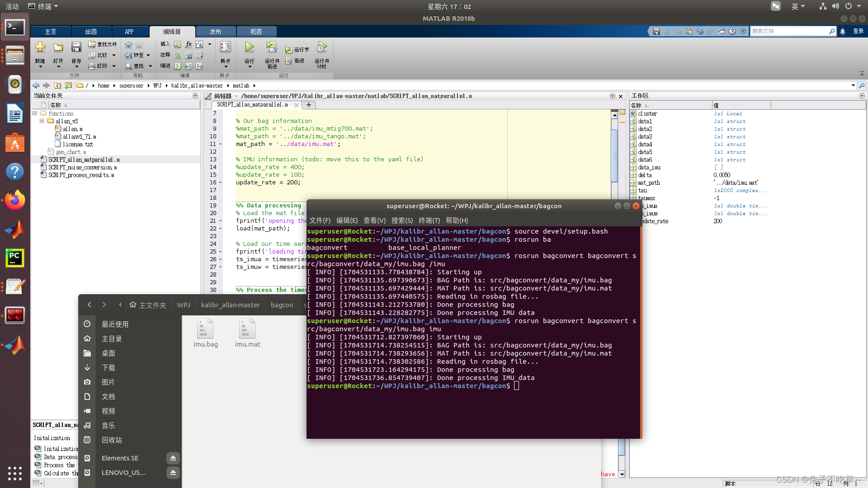Click the Save file icon
The image size is (868, 488).
[76, 47]
